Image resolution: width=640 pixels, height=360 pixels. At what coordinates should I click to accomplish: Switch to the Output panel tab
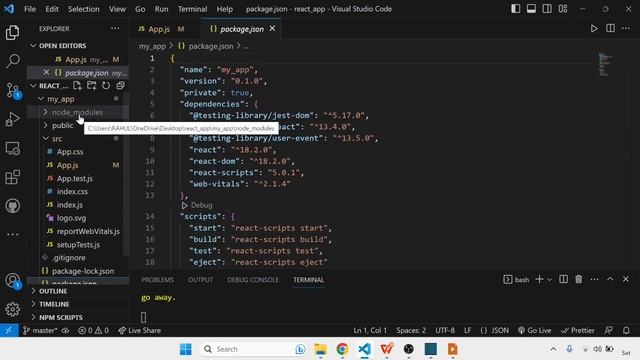200,280
